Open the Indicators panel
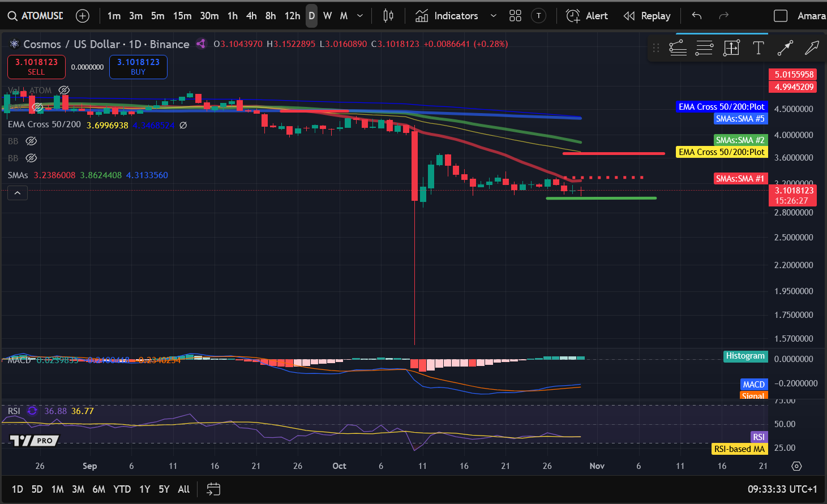827x504 pixels. (x=448, y=15)
